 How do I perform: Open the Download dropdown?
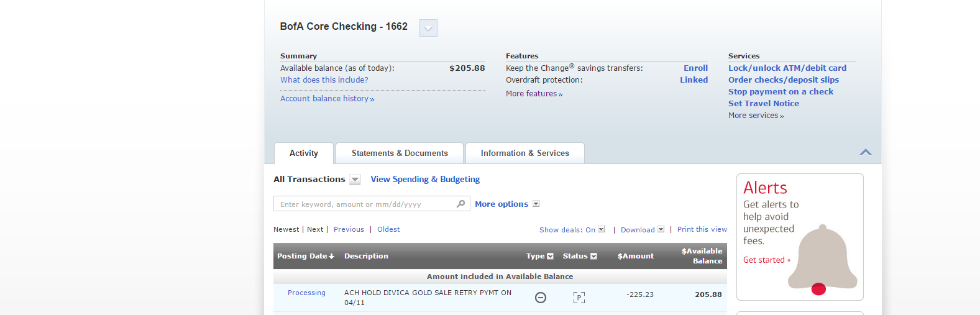[643, 230]
